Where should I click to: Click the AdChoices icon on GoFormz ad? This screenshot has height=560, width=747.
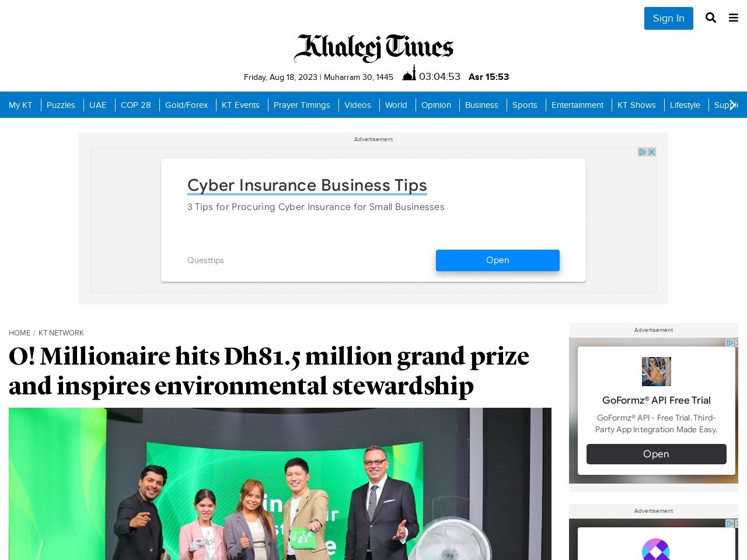click(x=729, y=342)
